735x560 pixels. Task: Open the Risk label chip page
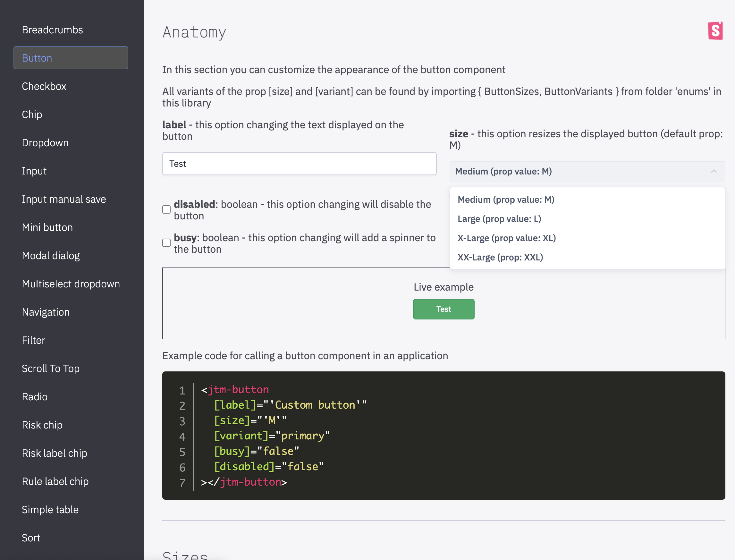[x=54, y=453]
